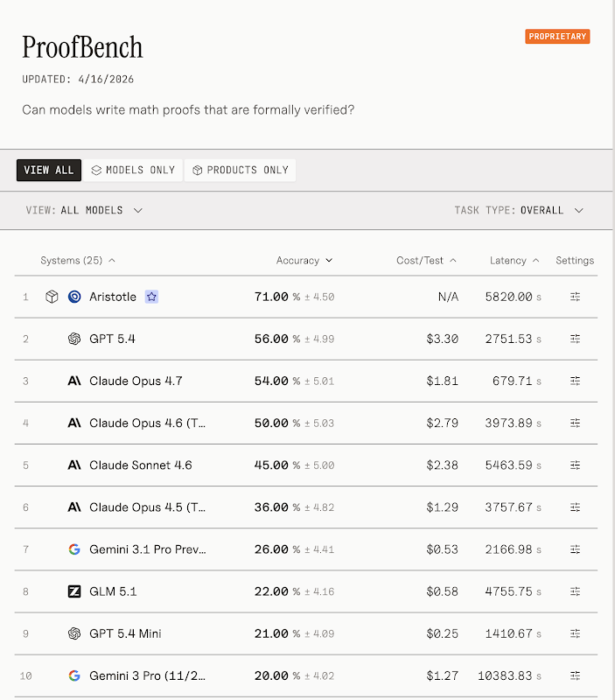Open the Aristotle system link
This screenshot has width=615, height=700.
(113, 297)
